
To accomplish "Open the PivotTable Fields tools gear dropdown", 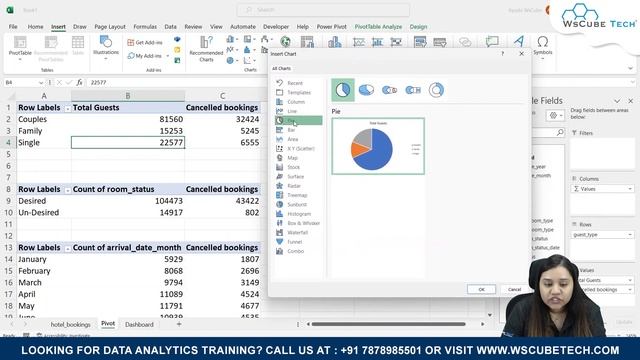I will pyautogui.click(x=556, y=116).
